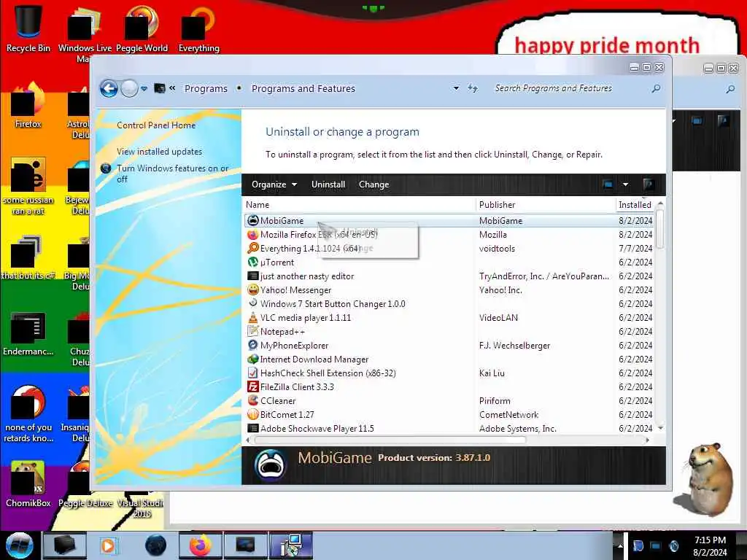This screenshot has height=560, width=747.
Task: Click Uninstall on the toolbar
Action: (328, 184)
